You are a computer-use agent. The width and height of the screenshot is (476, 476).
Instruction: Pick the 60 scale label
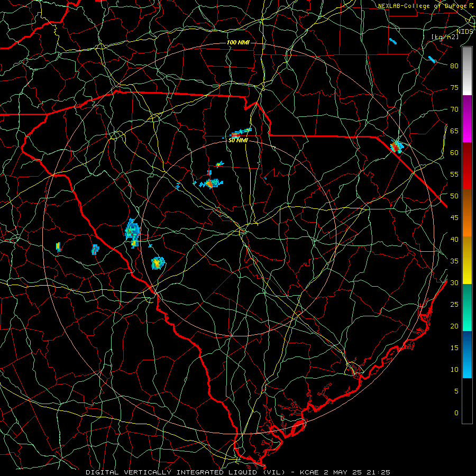[x=454, y=153]
